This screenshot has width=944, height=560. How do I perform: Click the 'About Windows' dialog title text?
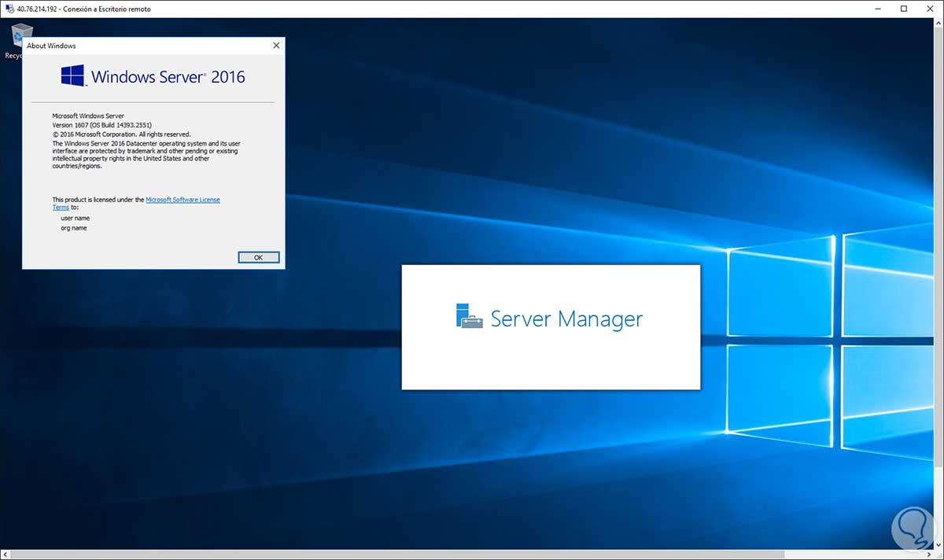click(x=51, y=46)
